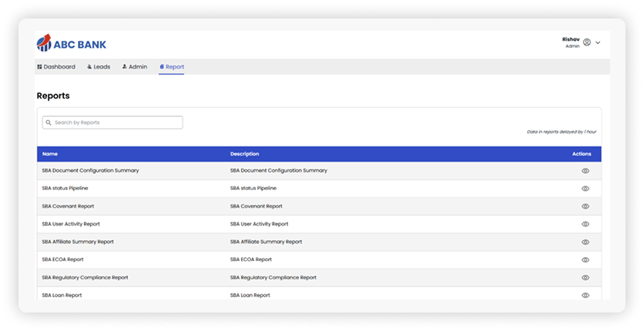Open SBA User Activity Report view icon

click(x=585, y=224)
